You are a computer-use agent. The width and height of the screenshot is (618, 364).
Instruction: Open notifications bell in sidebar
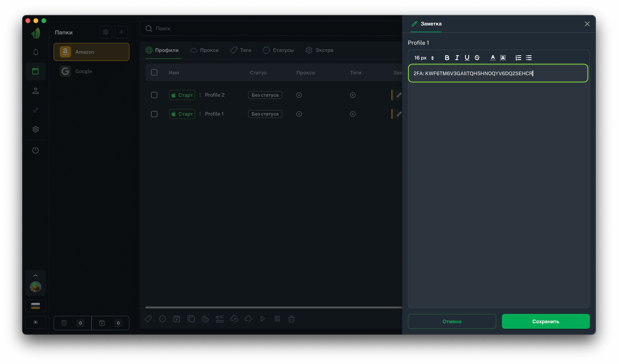click(36, 52)
